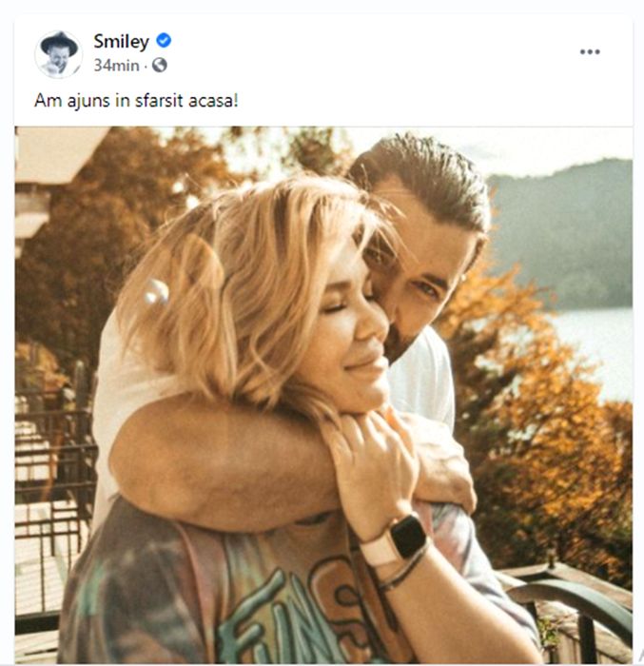Click the blue verified badge
644x666 pixels.
point(164,41)
